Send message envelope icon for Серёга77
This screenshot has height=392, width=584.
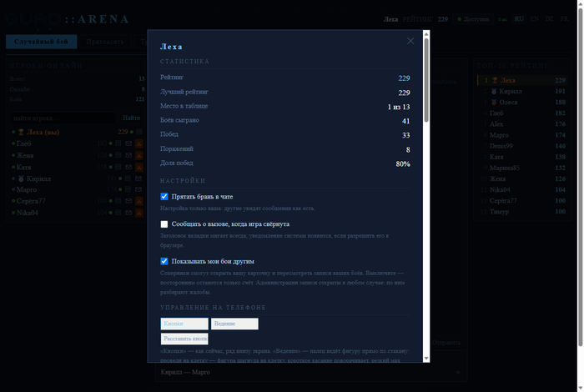pos(128,201)
